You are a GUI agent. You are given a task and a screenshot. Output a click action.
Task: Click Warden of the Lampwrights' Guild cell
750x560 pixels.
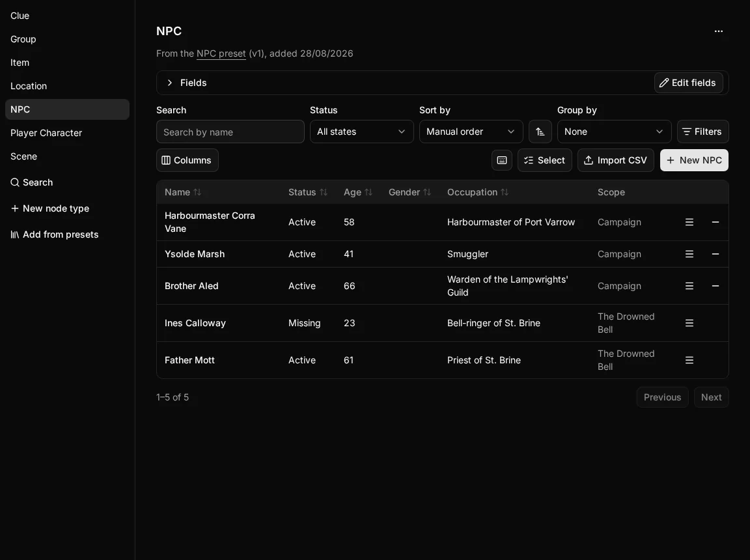508,286
